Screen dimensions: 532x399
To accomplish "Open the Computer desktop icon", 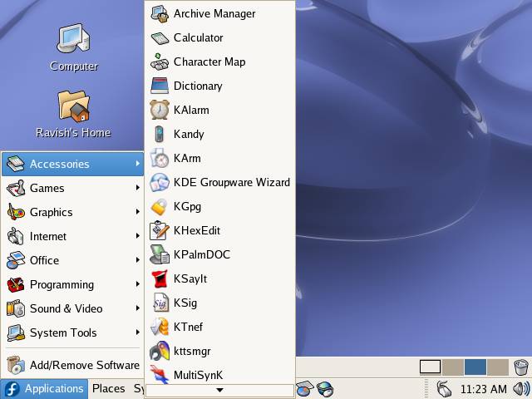I will point(73,46).
